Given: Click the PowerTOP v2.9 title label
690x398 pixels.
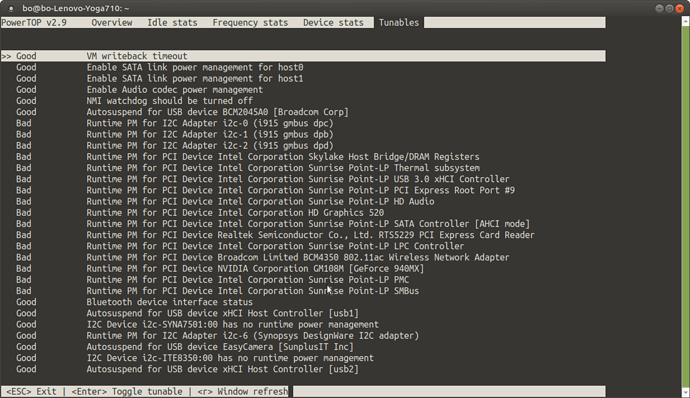Looking at the screenshot, I should (x=34, y=22).
